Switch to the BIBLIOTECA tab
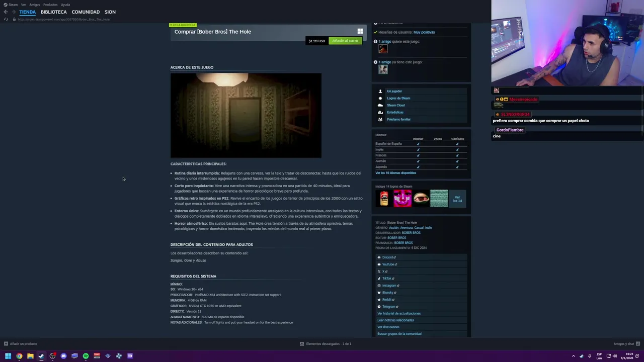The width and height of the screenshot is (644, 362). click(x=54, y=12)
